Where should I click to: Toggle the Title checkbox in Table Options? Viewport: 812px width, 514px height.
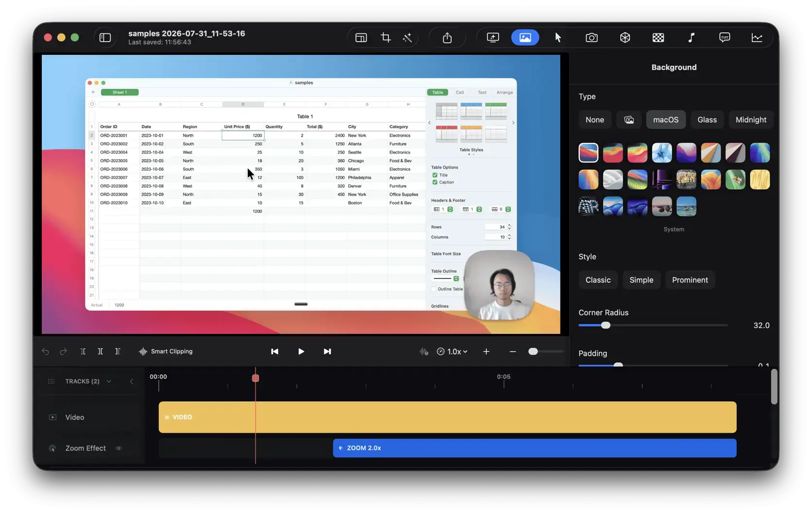[435, 175]
